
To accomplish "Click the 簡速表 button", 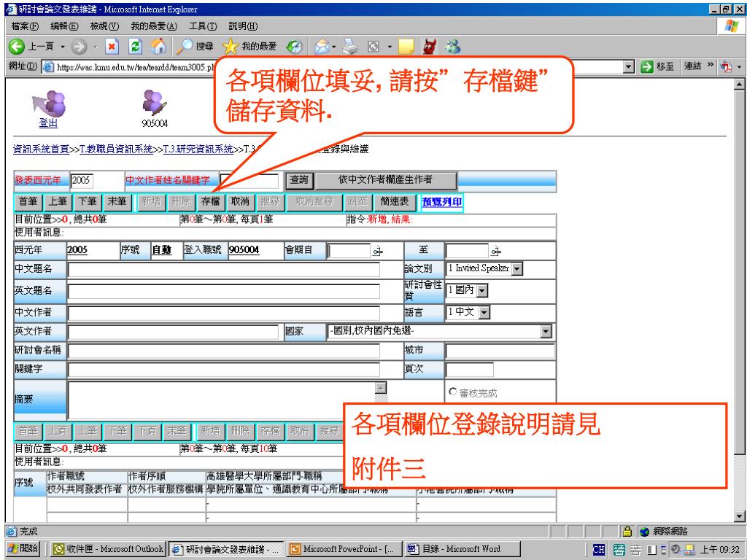I will (395, 202).
